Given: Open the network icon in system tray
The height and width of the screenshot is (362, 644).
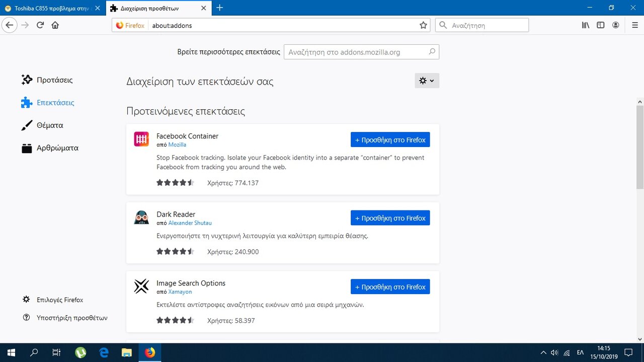Looking at the screenshot, I should point(567,352).
